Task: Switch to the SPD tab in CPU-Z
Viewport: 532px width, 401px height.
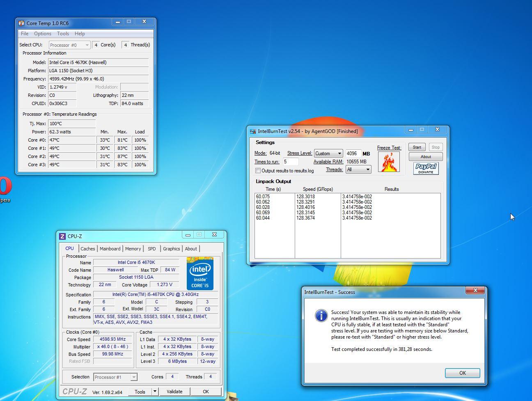Action: tap(152, 249)
